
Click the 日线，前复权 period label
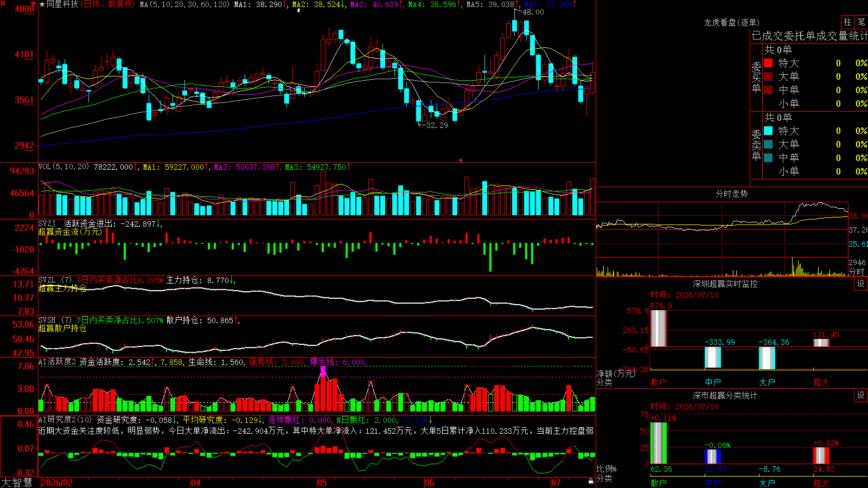108,4
